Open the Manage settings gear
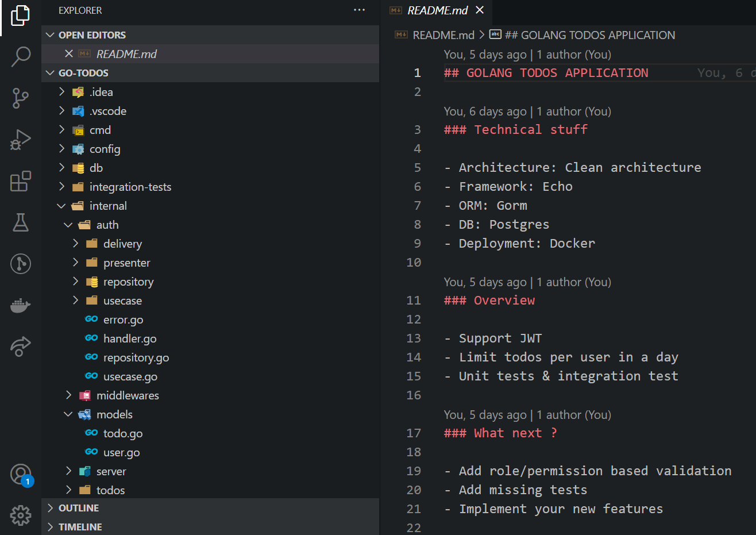This screenshot has width=756, height=535. (x=21, y=515)
